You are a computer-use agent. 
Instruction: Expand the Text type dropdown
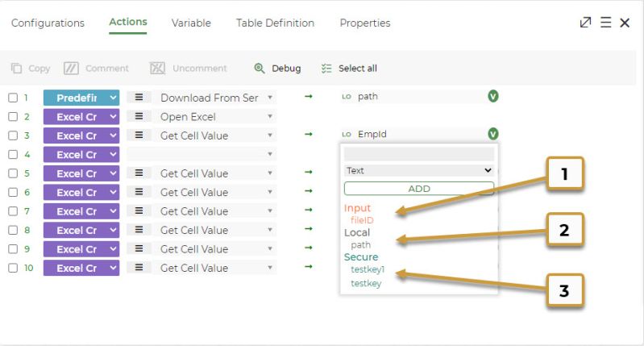(x=419, y=170)
